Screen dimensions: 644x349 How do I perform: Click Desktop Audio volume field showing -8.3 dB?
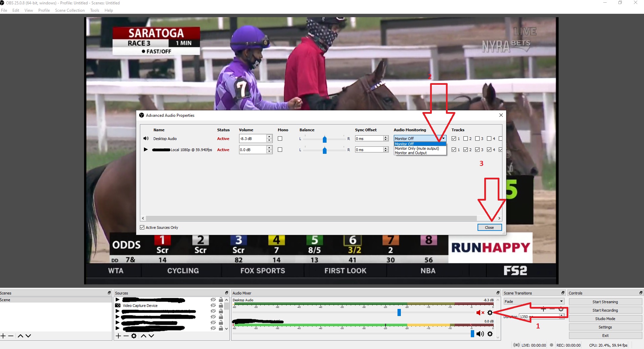tap(253, 139)
